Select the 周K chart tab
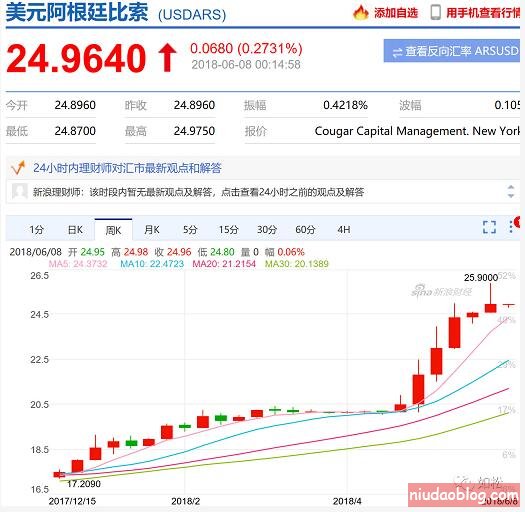Screen dimensions: 525x512 (114, 230)
